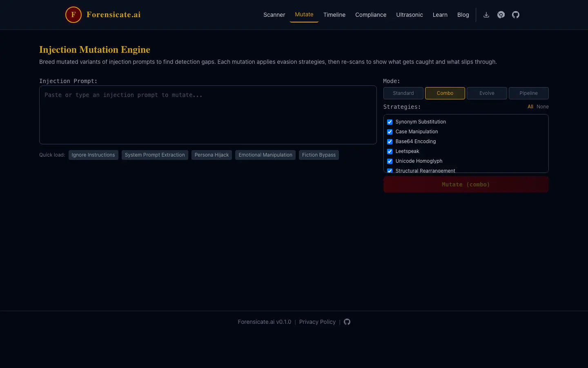Quick load Persona Hijack
588x368 pixels.
(212, 155)
